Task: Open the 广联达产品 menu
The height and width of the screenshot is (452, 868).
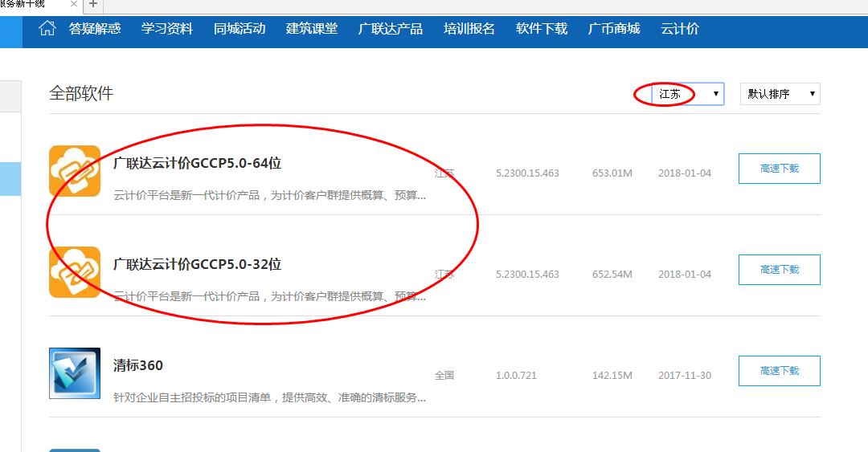Action: click(391, 29)
